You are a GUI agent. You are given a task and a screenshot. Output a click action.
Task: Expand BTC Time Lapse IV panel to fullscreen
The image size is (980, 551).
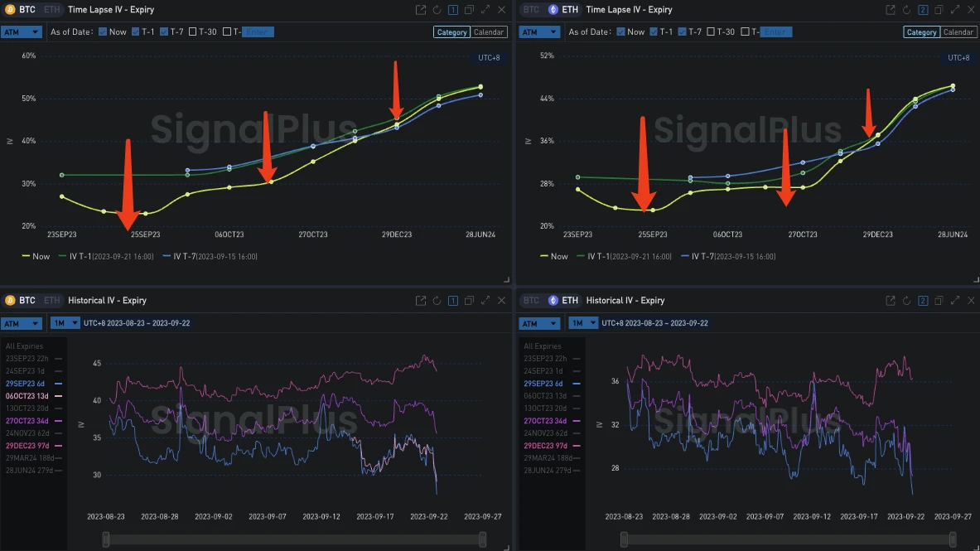tap(485, 10)
